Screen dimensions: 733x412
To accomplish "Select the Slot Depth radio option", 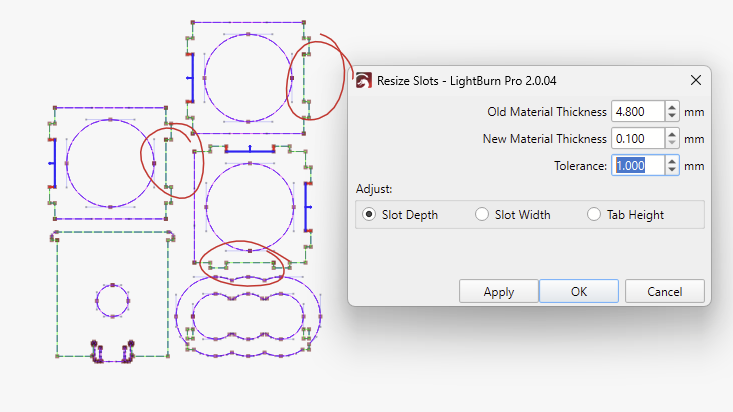I will click(x=369, y=214).
